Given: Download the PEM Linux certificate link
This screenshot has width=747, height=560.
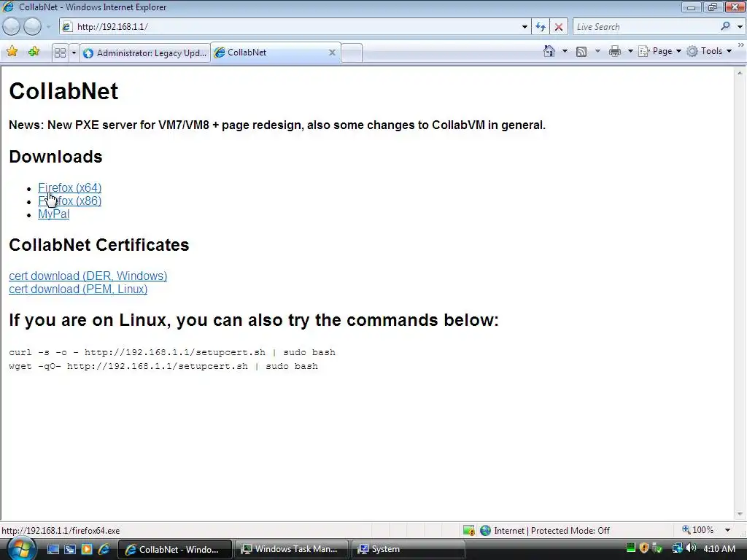Looking at the screenshot, I should [x=78, y=289].
